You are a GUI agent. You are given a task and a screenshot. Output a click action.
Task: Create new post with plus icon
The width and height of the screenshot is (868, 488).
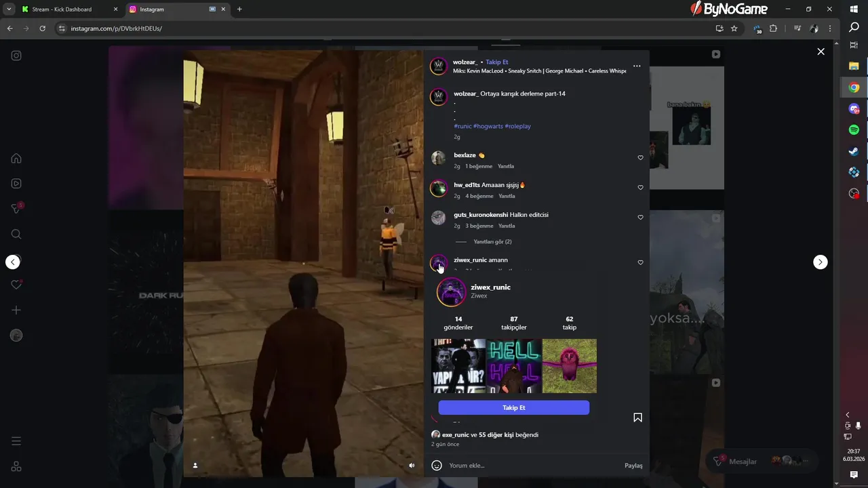click(16, 310)
